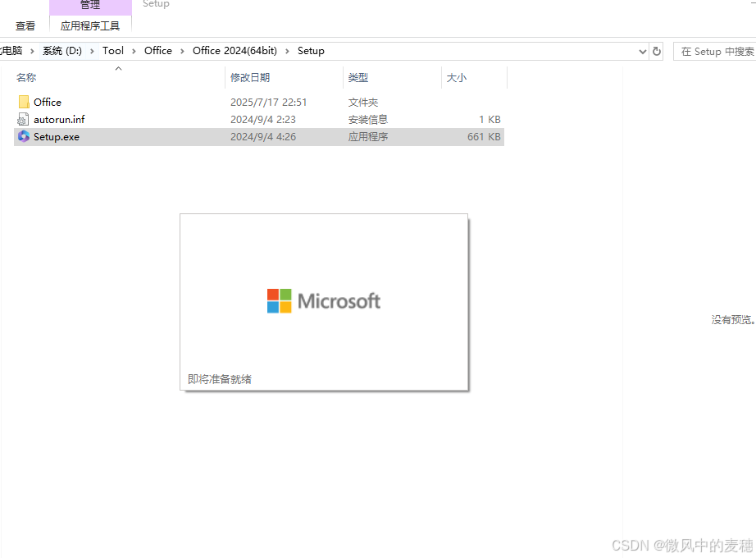Image resolution: width=756 pixels, height=558 pixels.
Task: Select the Office folder name
Action: click(48, 103)
